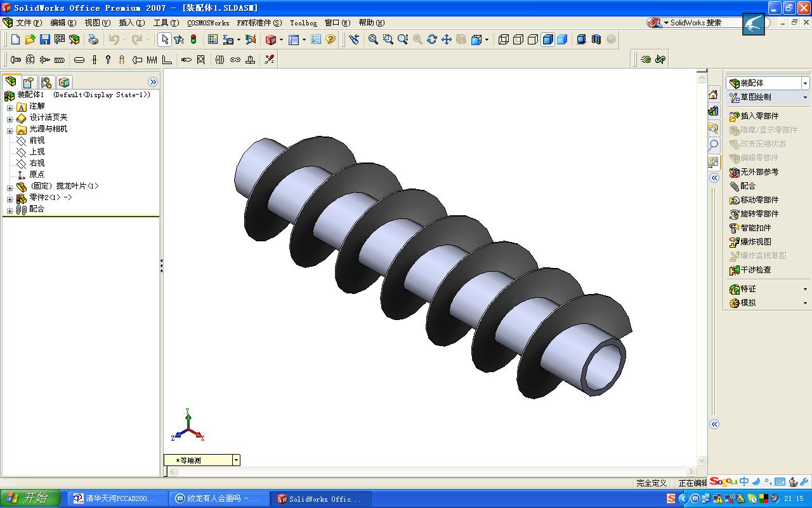
Task: Expand the 特征 flyout arrow
Action: coord(805,290)
